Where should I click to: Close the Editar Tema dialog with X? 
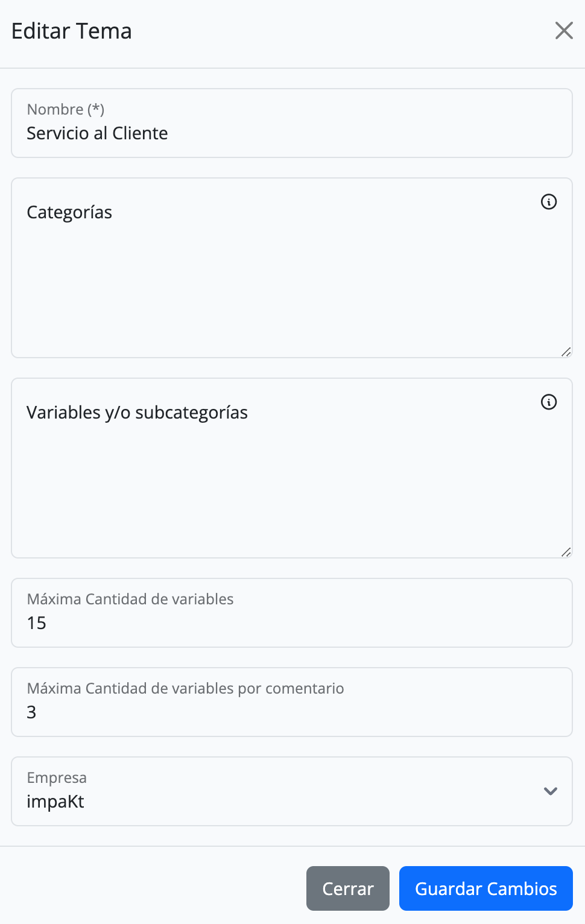564,30
